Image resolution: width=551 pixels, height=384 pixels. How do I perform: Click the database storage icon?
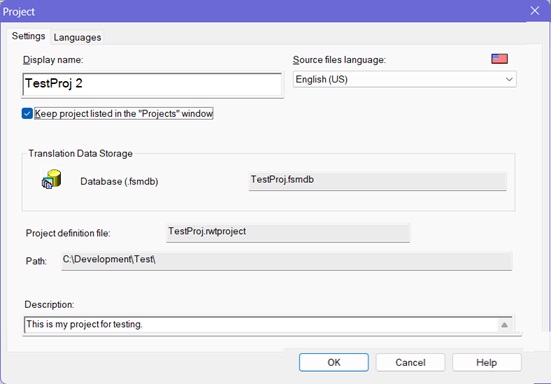click(51, 179)
